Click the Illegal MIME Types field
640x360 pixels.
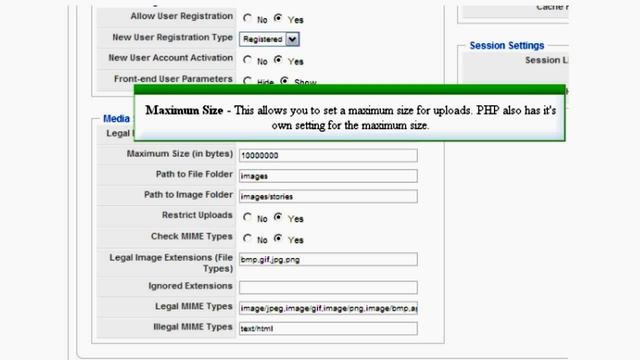328,329
